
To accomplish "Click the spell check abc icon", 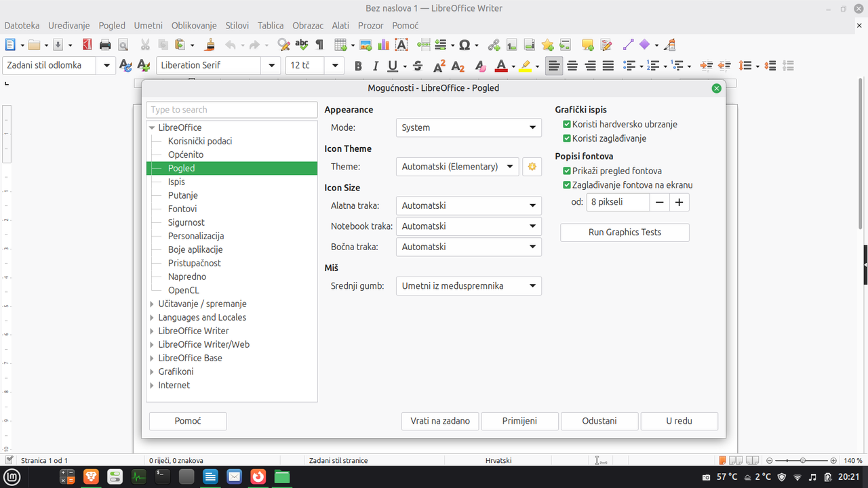I will [302, 45].
